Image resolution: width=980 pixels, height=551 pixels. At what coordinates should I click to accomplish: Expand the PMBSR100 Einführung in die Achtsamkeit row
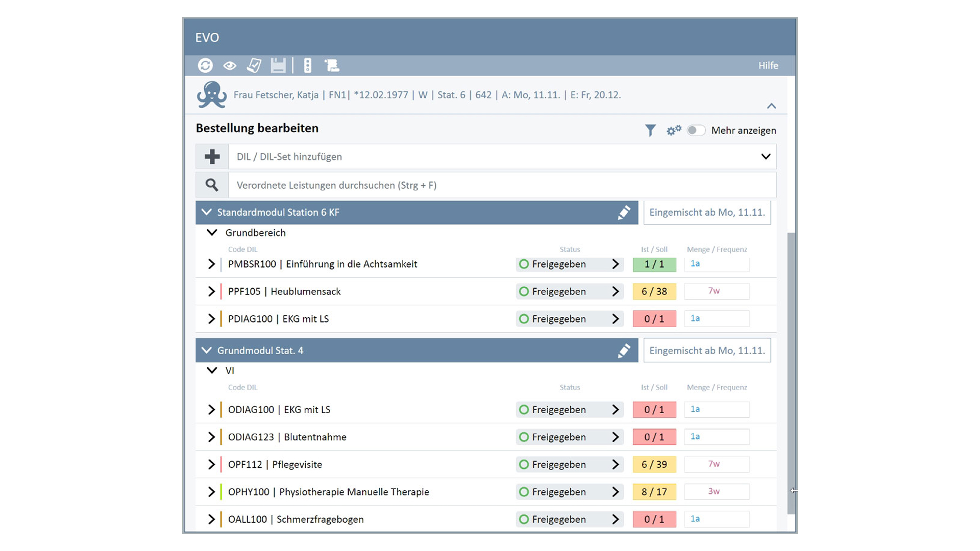coord(211,264)
